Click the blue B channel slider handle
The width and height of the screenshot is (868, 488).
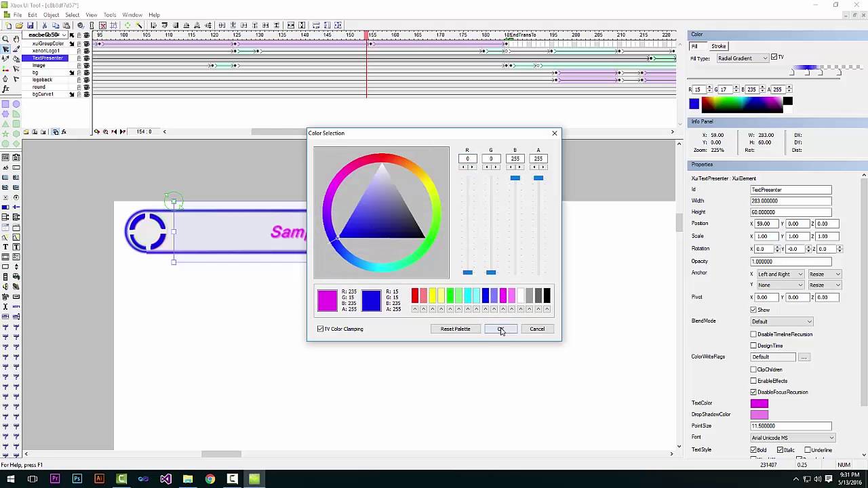515,178
